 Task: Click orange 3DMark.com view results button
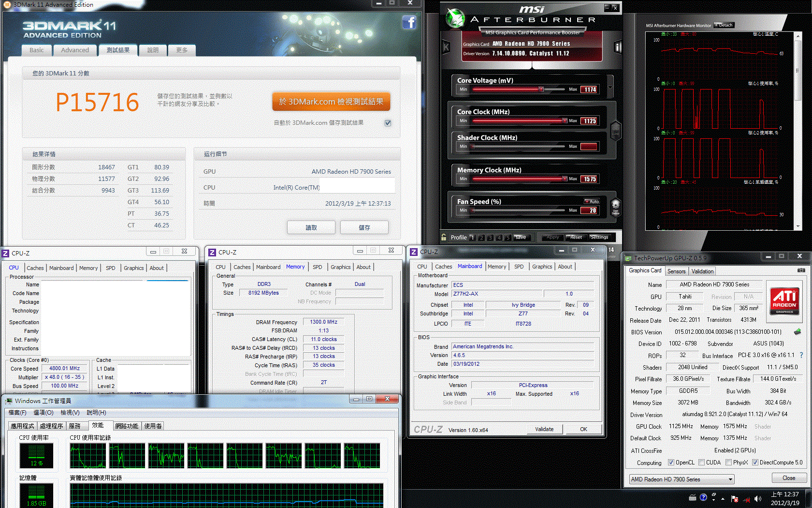coord(331,102)
